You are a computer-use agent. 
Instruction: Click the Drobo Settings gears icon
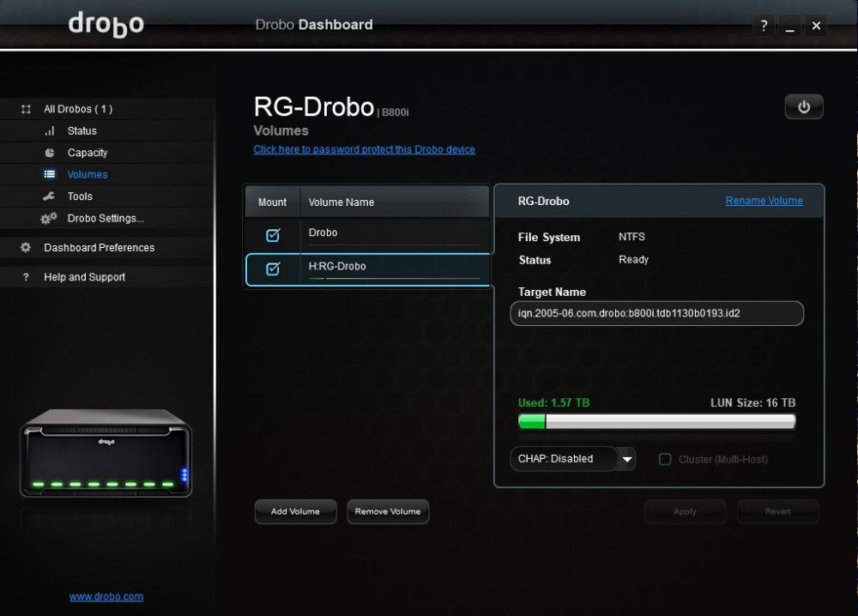[x=49, y=218]
